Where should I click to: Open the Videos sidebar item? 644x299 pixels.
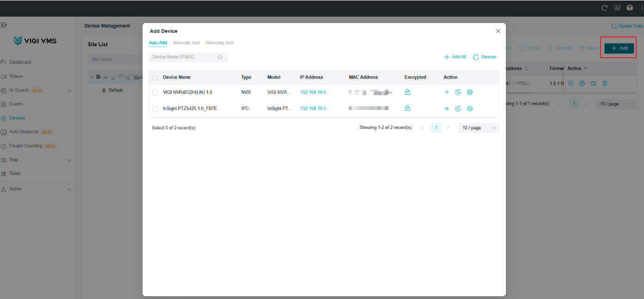pyautogui.click(x=16, y=76)
